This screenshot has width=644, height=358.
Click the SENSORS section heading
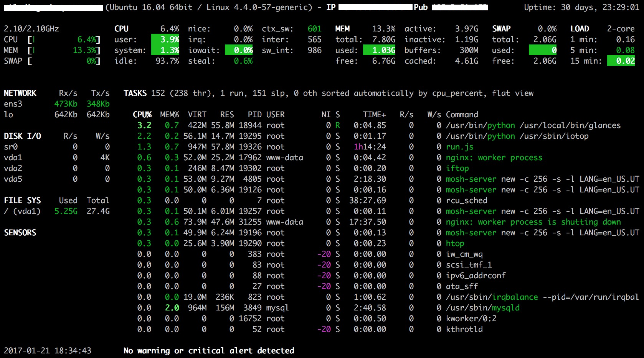[x=20, y=233]
